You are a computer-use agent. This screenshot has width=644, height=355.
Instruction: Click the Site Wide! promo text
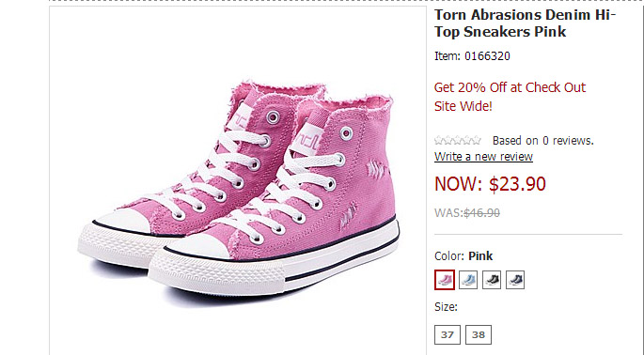pos(463,106)
